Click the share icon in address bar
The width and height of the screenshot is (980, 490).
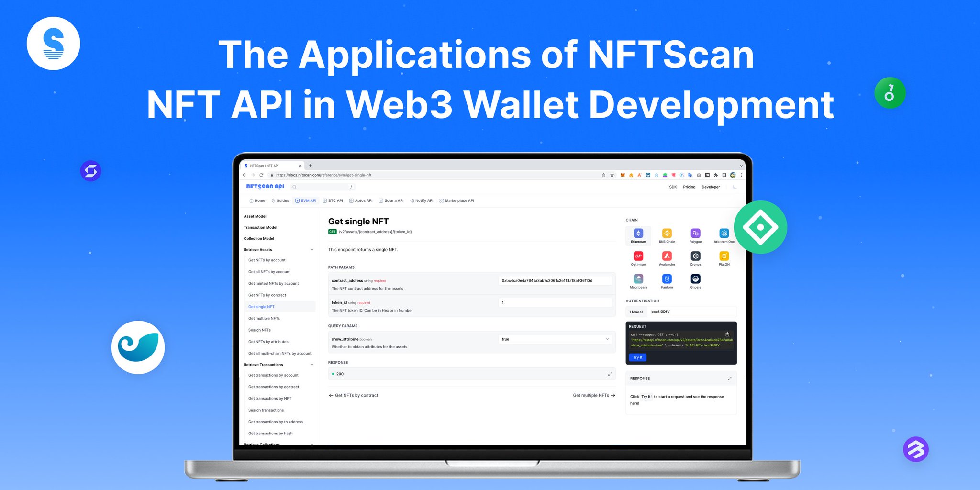pos(603,175)
